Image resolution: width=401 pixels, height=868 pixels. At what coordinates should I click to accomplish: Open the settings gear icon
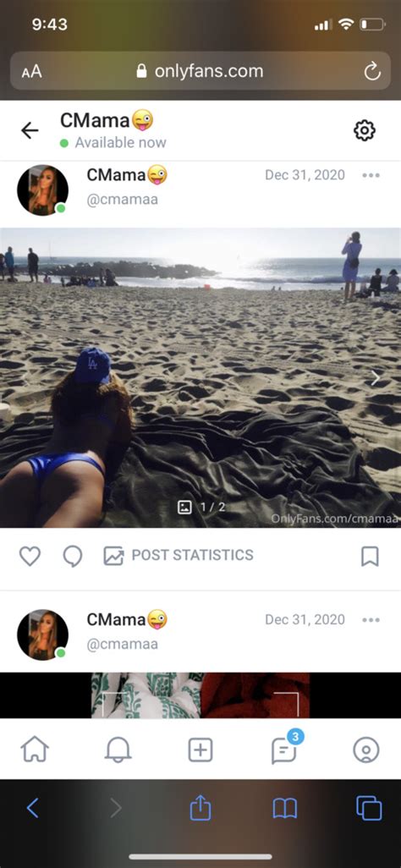pyautogui.click(x=365, y=130)
